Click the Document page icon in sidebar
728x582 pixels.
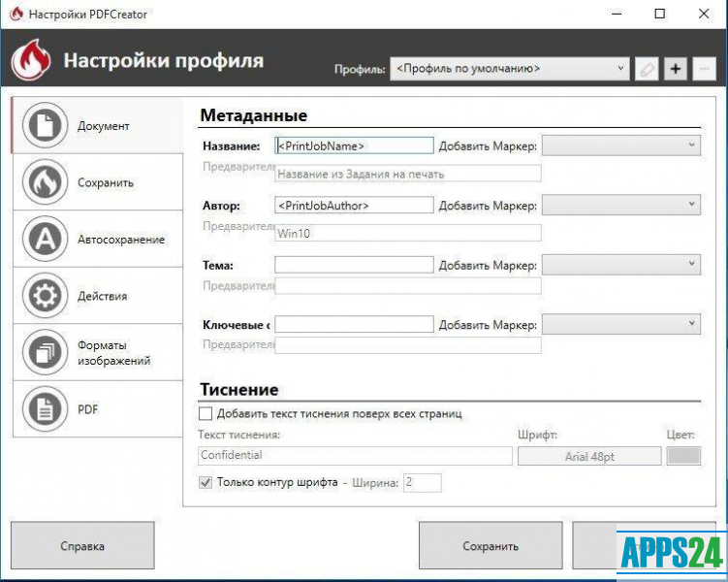[45, 125]
